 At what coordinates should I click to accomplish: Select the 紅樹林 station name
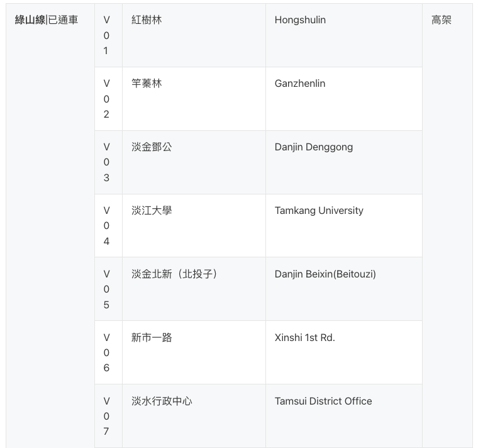(x=147, y=20)
